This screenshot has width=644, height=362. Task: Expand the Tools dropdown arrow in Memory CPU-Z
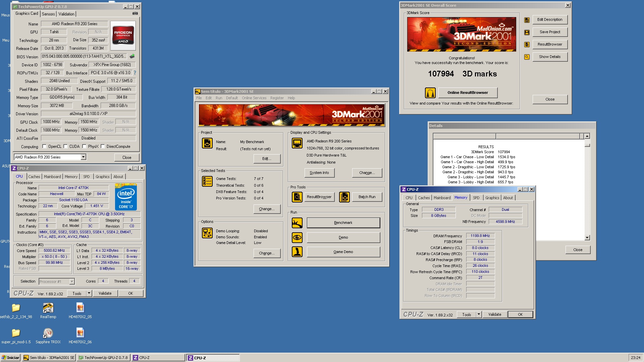(x=479, y=314)
